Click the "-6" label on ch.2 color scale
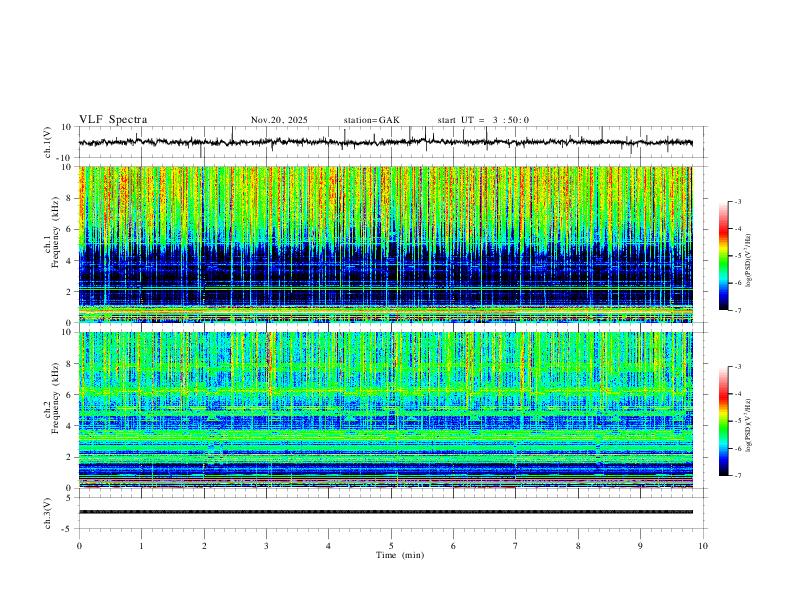The height and width of the screenshot is (612, 792). [738, 448]
